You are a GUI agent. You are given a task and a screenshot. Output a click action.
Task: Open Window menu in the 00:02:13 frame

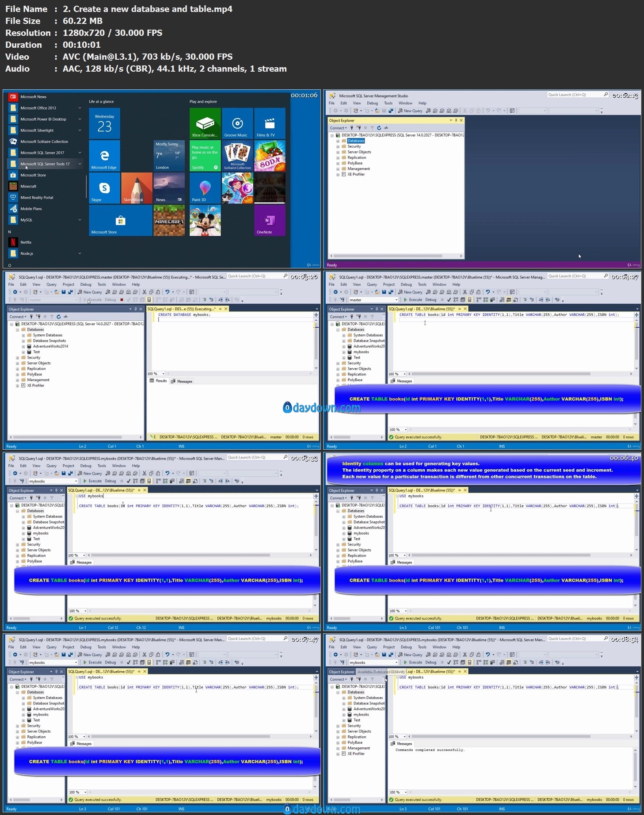[x=405, y=103]
